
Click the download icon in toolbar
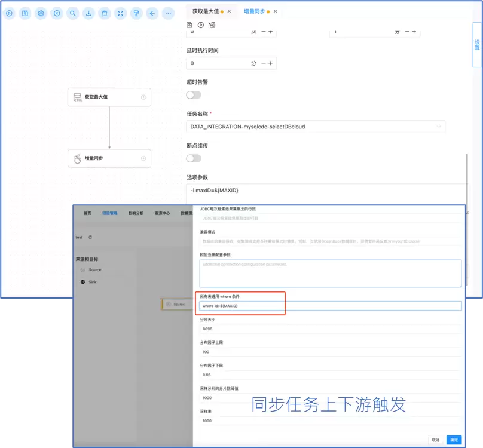[88, 13]
